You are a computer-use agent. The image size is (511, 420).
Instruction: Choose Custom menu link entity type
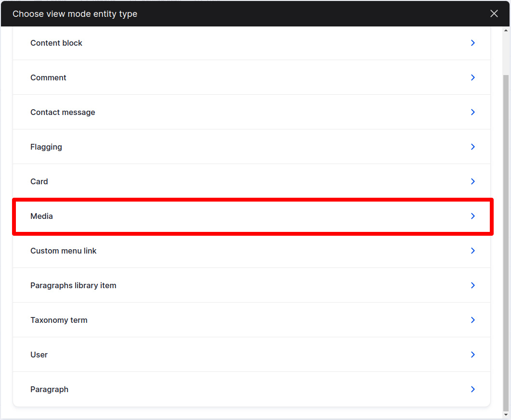(x=251, y=251)
